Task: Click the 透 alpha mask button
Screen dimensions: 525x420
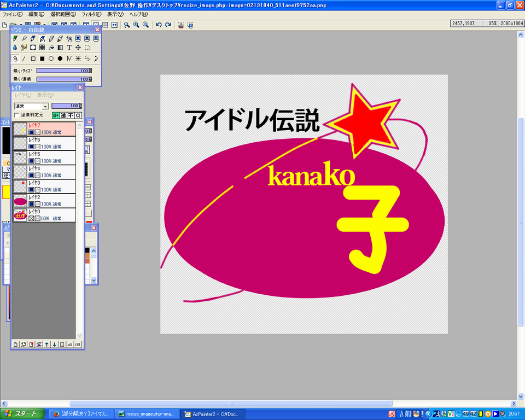Action: [63, 115]
